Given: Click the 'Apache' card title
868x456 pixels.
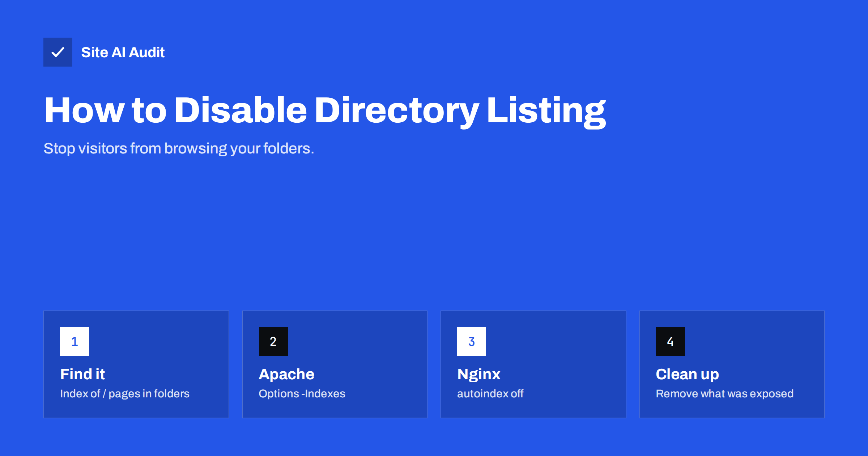Looking at the screenshot, I should coord(286,375).
